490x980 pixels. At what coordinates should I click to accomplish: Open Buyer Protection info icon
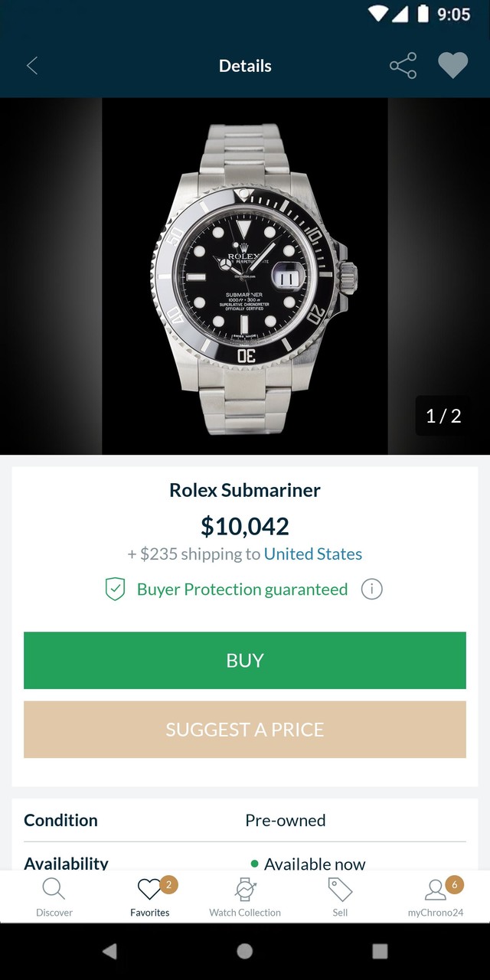(371, 590)
